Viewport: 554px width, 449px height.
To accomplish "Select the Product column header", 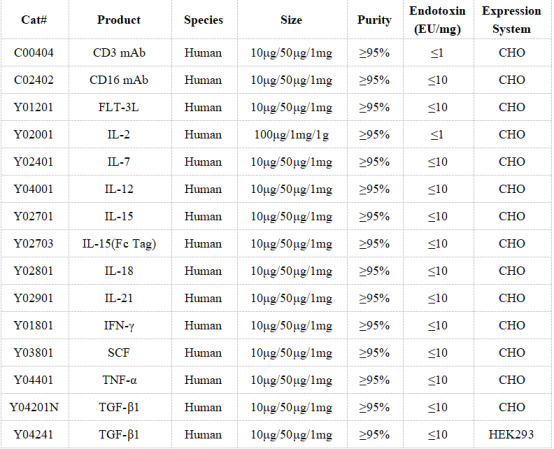I will [x=119, y=20].
